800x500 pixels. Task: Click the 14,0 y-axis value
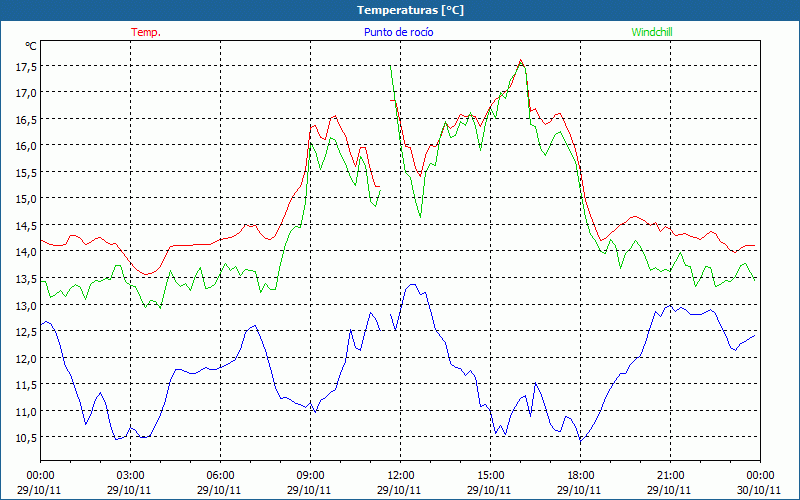(27, 252)
